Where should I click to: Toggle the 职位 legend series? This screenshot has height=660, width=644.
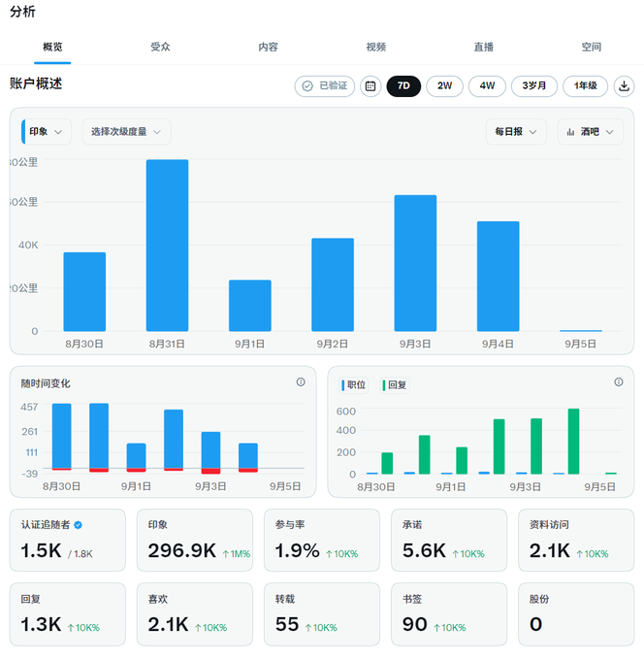click(x=354, y=385)
